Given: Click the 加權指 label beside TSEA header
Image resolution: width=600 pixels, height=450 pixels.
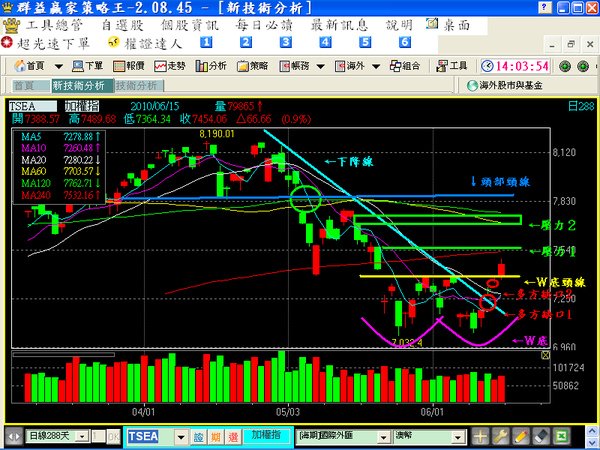Looking at the screenshot, I should 82,106.
